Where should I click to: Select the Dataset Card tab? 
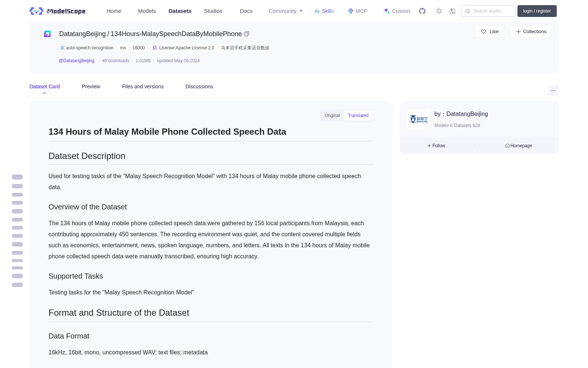(x=44, y=86)
